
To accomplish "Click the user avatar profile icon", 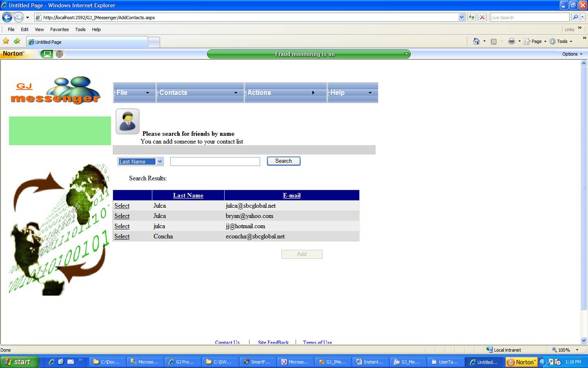I will point(127,121).
